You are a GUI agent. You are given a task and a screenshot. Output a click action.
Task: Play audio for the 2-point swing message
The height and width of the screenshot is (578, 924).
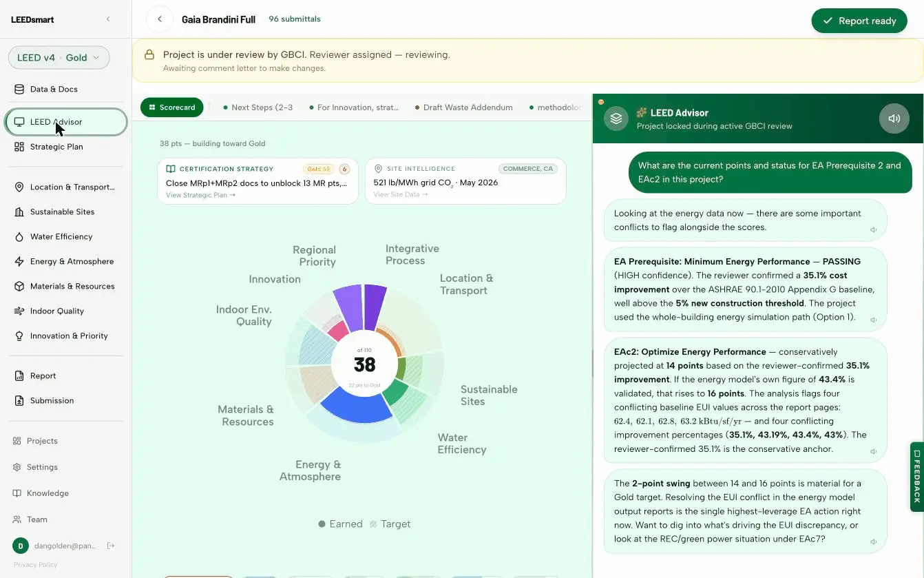point(873,542)
